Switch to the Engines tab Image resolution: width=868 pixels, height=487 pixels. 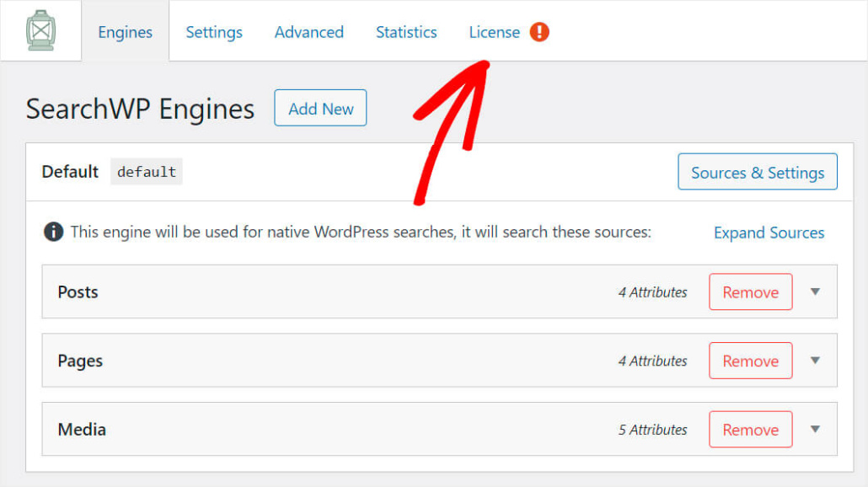pyautogui.click(x=125, y=32)
